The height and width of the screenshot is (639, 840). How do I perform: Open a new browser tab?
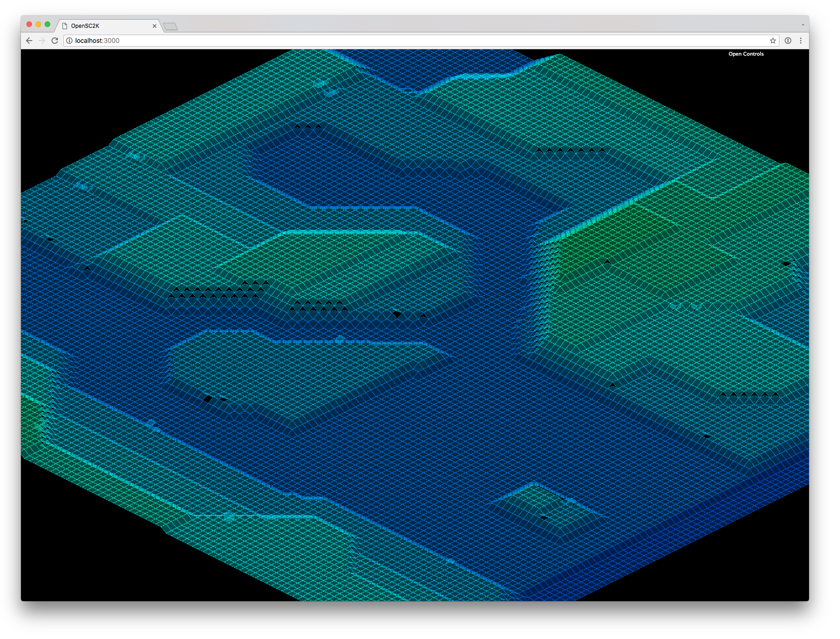point(170,26)
